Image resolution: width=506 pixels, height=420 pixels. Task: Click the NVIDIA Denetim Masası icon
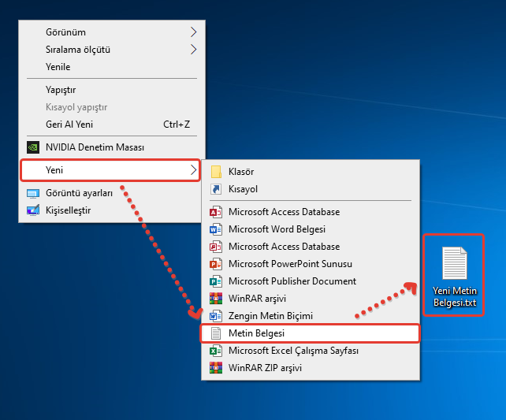point(33,147)
